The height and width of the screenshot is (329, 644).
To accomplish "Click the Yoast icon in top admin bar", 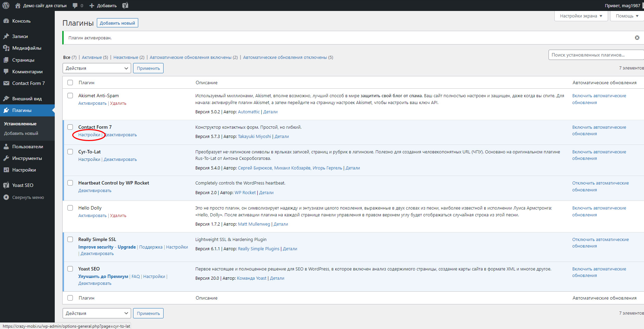I will click(125, 5).
